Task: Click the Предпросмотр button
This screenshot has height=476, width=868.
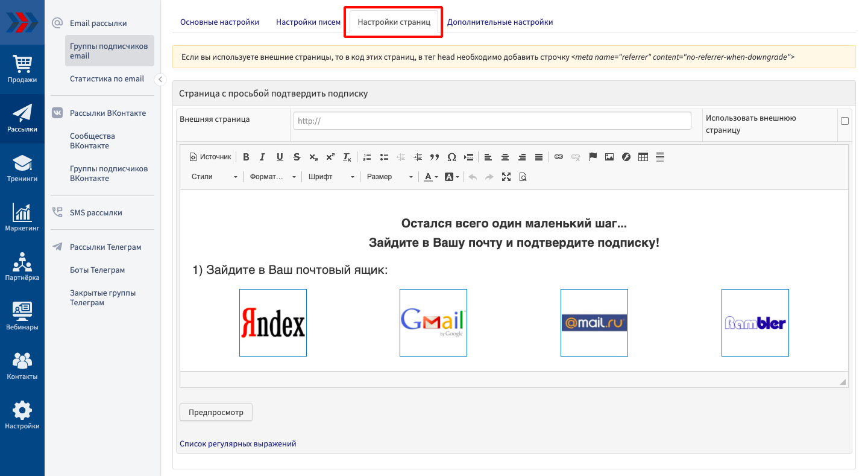Action: click(216, 413)
